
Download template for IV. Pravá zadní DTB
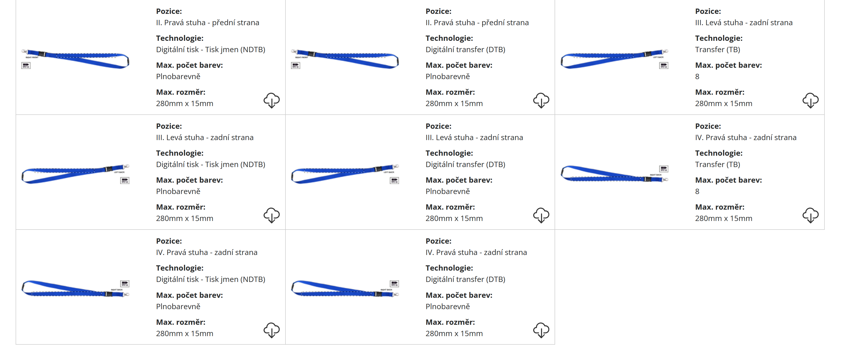pos(541,330)
